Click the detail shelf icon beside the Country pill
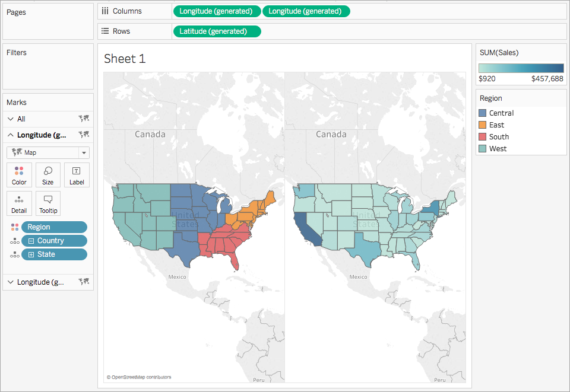The height and width of the screenshot is (392, 570). click(14, 240)
